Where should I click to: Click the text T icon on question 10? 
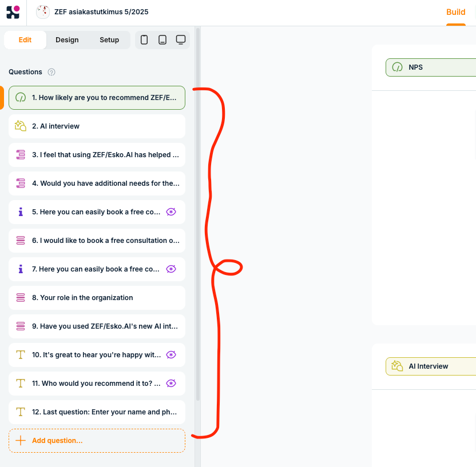tap(21, 355)
